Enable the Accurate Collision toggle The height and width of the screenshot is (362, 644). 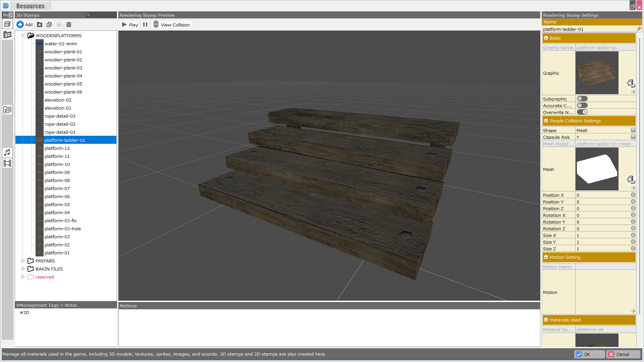(582, 105)
